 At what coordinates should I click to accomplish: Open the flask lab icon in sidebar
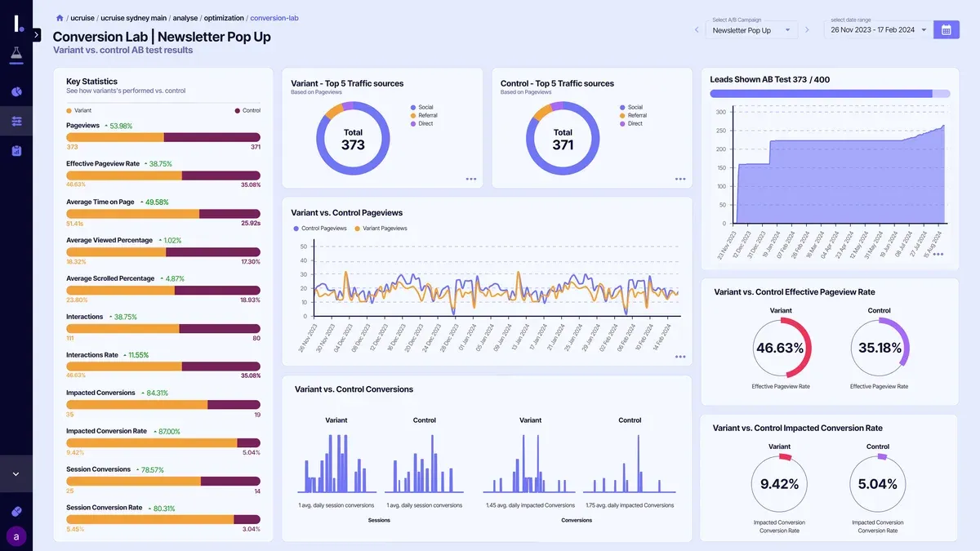(x=16, y=54)
